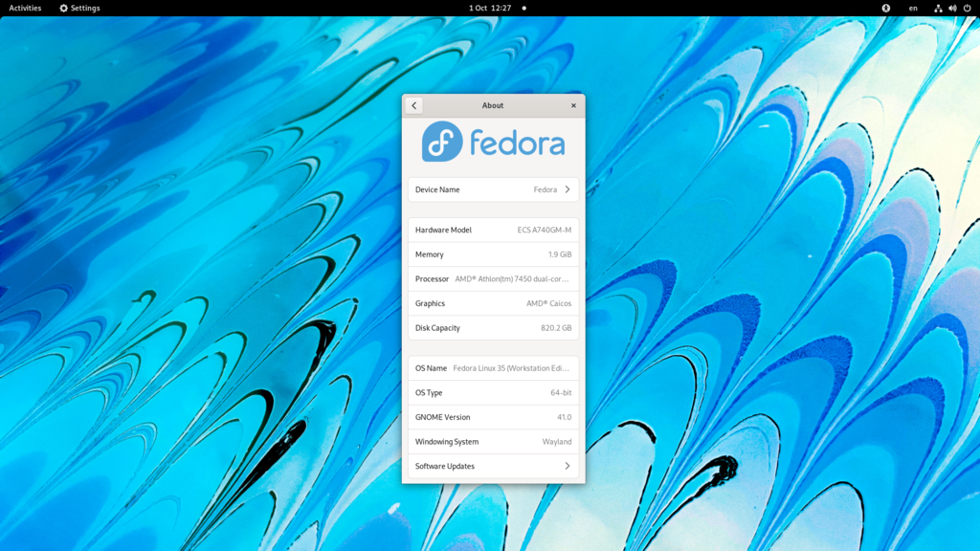The width and height of the screenshot is (980, 551).
Task: Open the accessibility menu in top bar
Action: click(885, 8)
